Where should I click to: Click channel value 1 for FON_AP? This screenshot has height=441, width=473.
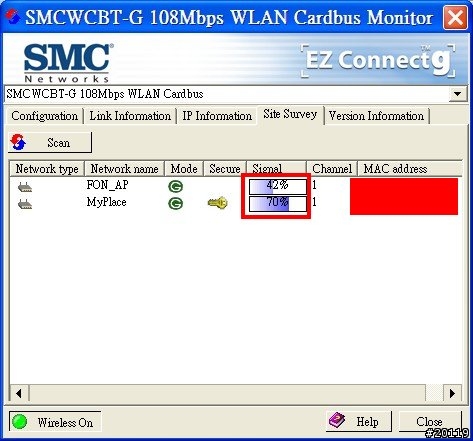314,185
